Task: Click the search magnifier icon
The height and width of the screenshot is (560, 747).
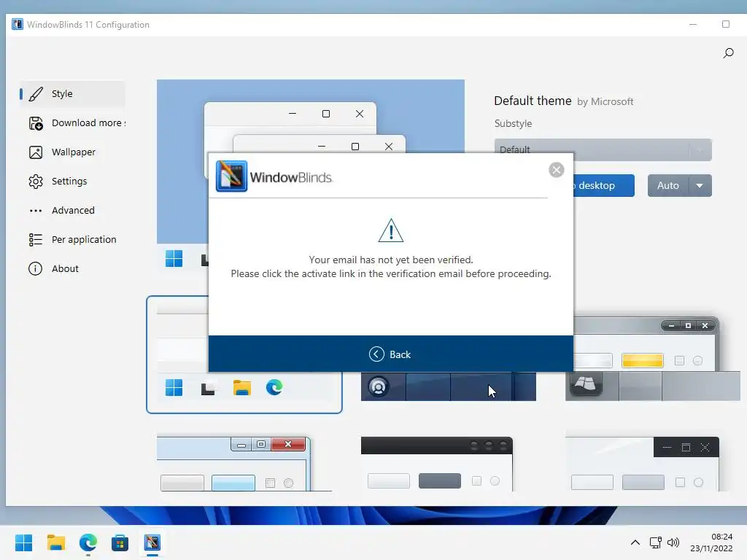Action: (728, 52)
